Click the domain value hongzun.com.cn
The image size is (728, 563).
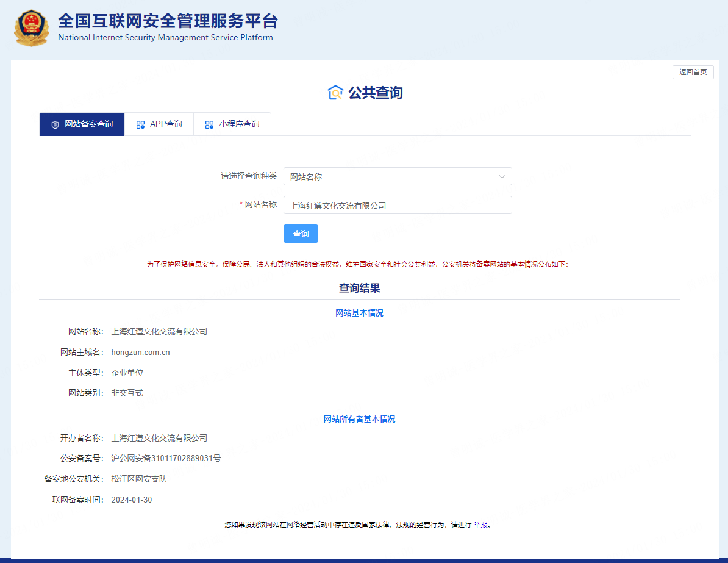click(x=141, y=352)
